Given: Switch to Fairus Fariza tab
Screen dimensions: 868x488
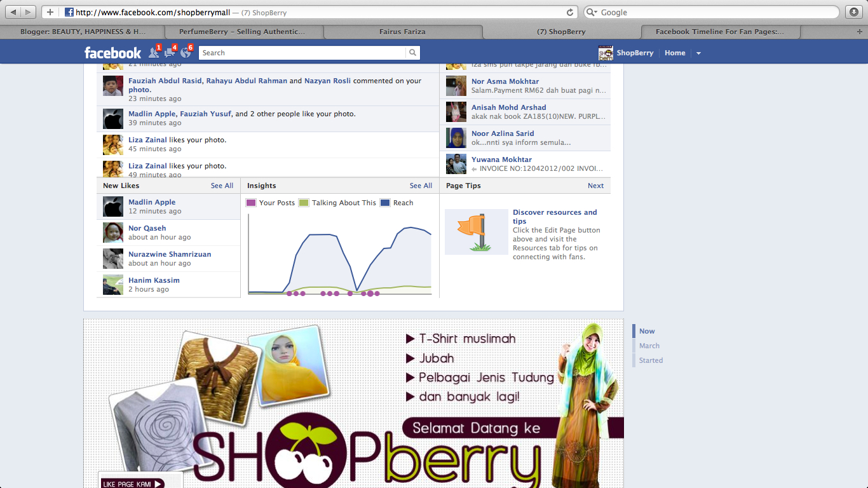Looking at the screenshot, I should (402, 31).
